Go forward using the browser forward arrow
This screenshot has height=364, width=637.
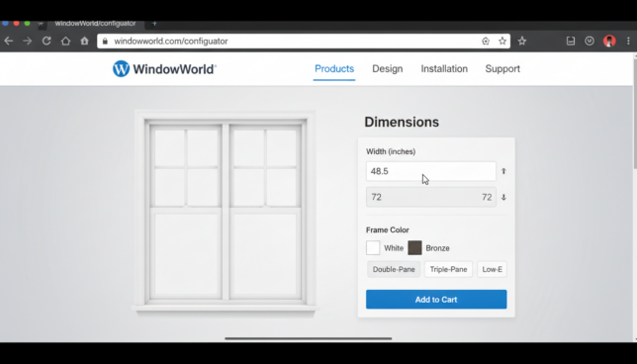pos(28,41)
